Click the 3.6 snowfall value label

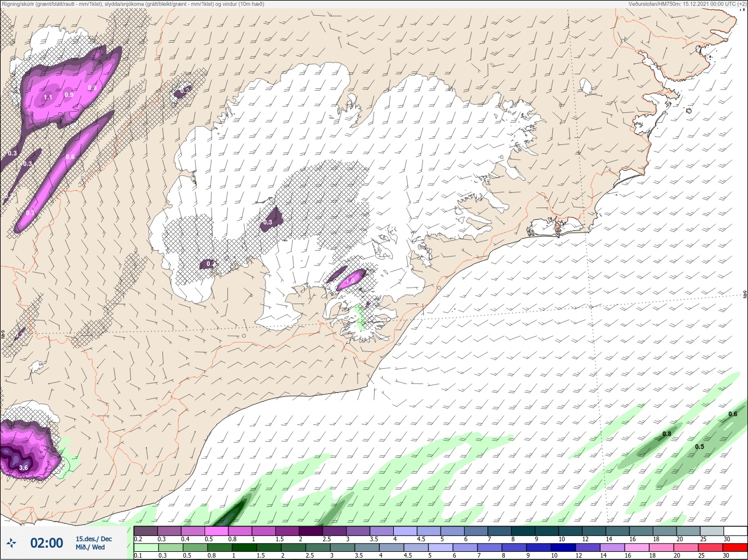(x=23, y=468)
